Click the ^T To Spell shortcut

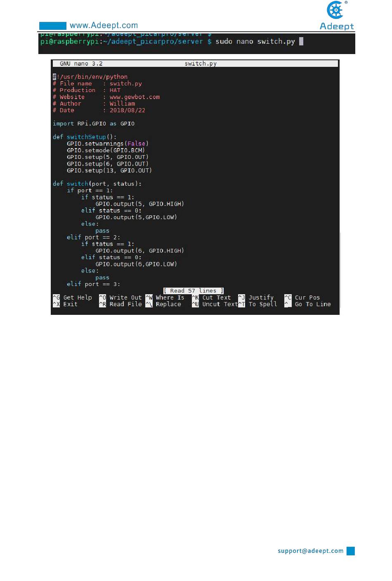(x=257, y=304)
